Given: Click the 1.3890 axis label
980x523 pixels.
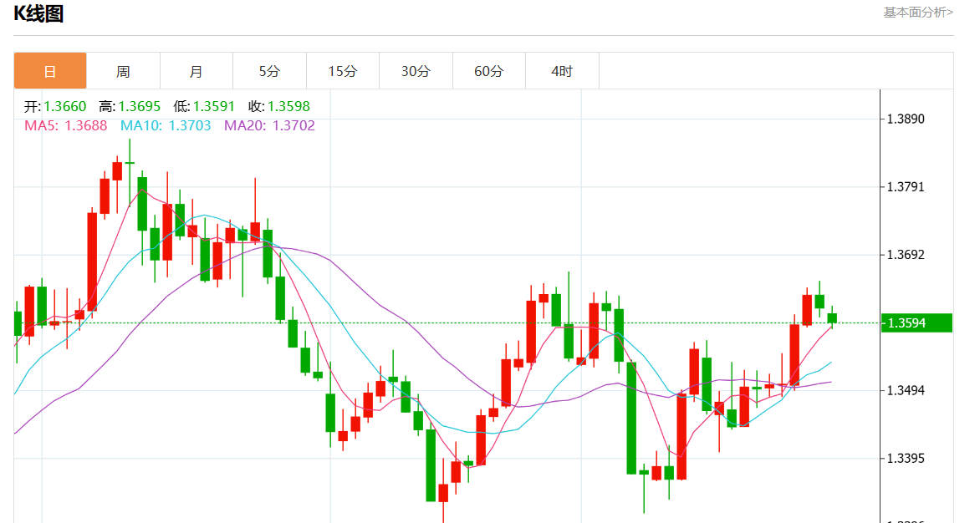Looking at the screenshot, I should click(x=906, y=119).
